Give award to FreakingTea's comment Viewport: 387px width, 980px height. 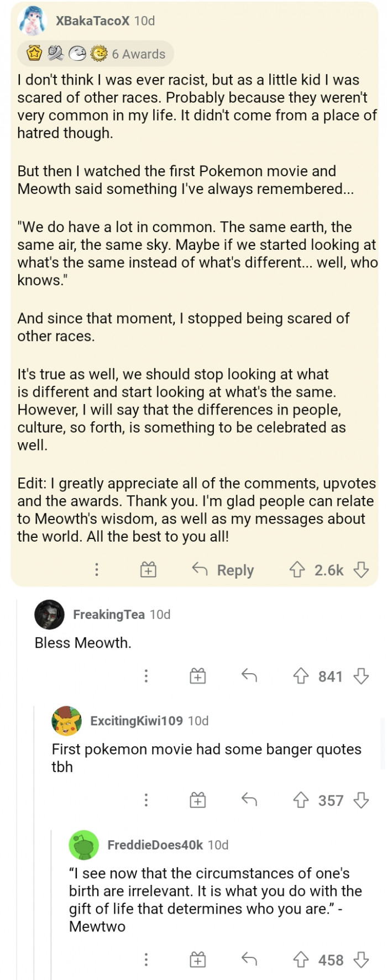point(198,676)
